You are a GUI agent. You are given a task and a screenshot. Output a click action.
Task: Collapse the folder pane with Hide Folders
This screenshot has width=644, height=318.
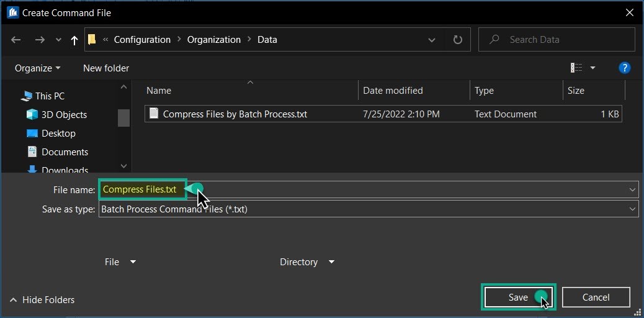coord(42,300)
